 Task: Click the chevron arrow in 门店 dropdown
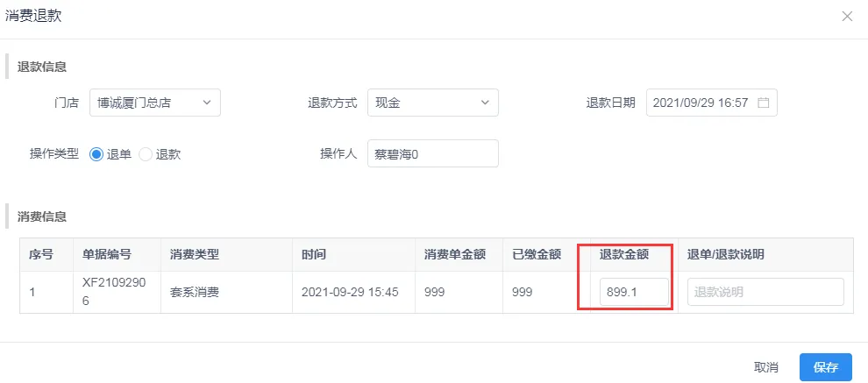click(x=207, y=103)
